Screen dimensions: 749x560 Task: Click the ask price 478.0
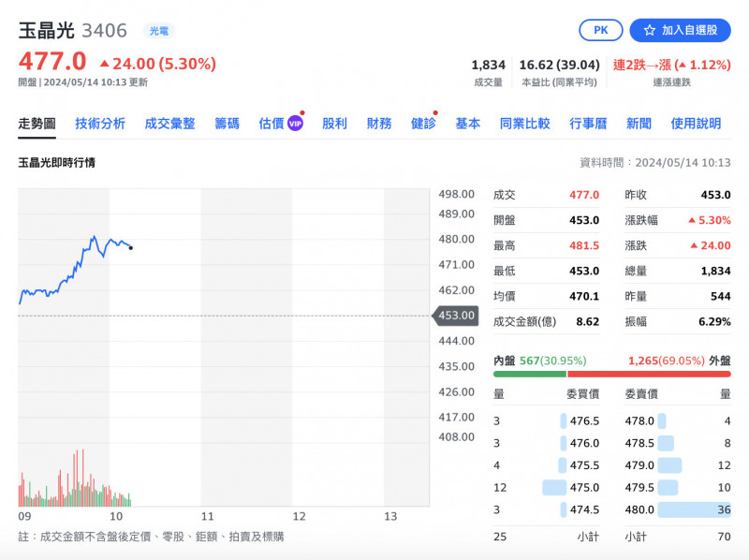(x=639, y=421)
